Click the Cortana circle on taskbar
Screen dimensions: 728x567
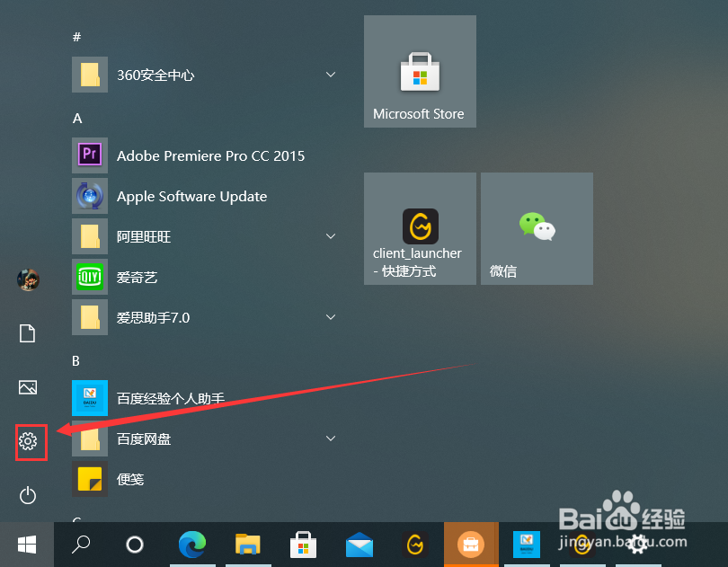(135, 545)
